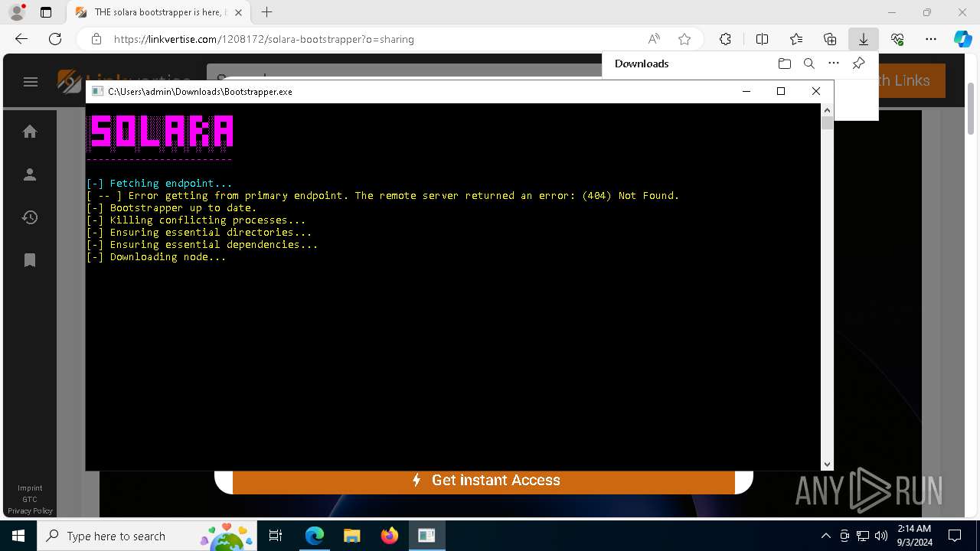Open volume control in system tray
Screen dimensions: 980x551
click(x=881, y=536)
